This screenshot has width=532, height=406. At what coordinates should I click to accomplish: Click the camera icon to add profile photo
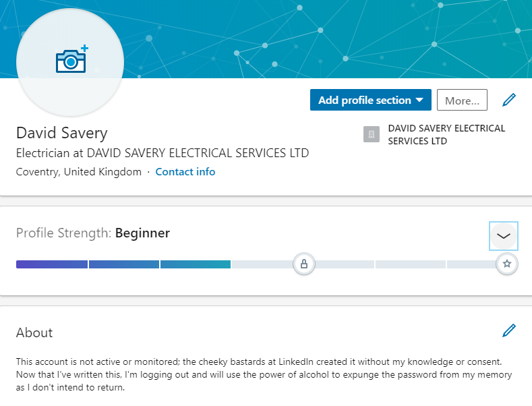point(71,59)
